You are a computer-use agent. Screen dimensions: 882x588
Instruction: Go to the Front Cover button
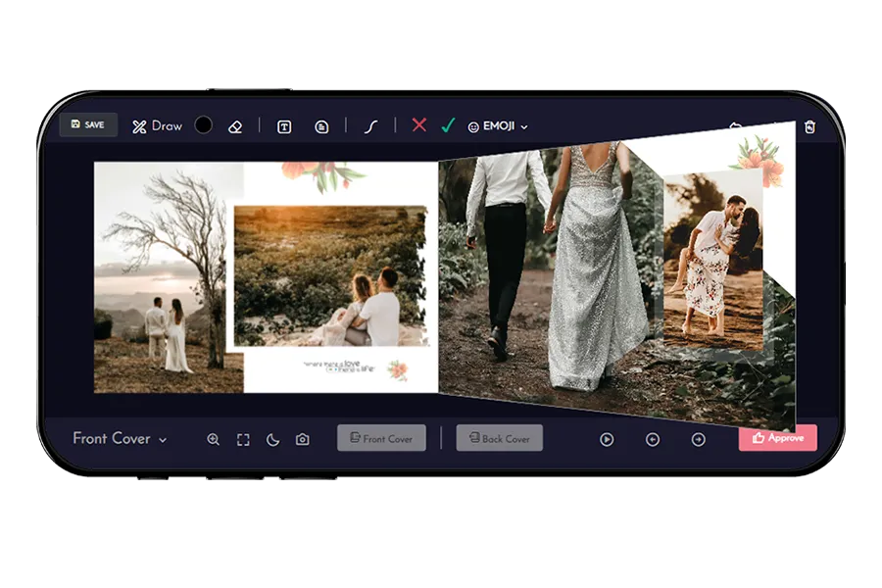(x=381, y=438)
